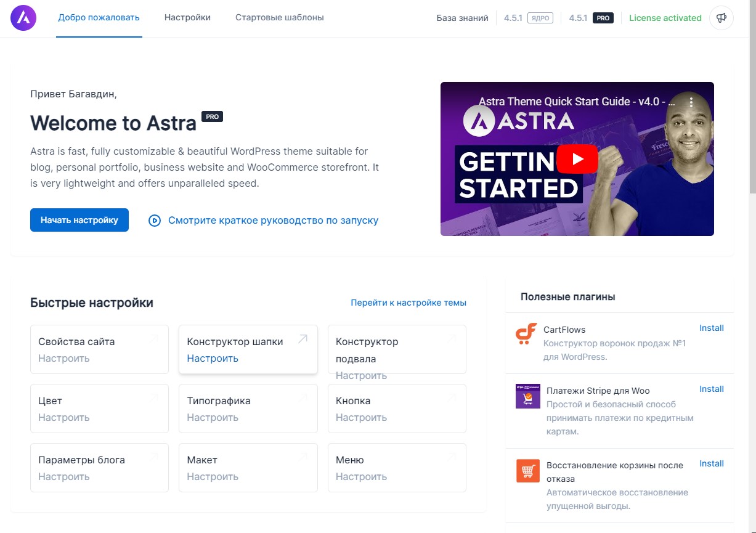This screenshot has width=756, height=533.
Task: Open the Цвет quick setting card
Action: 99,408
